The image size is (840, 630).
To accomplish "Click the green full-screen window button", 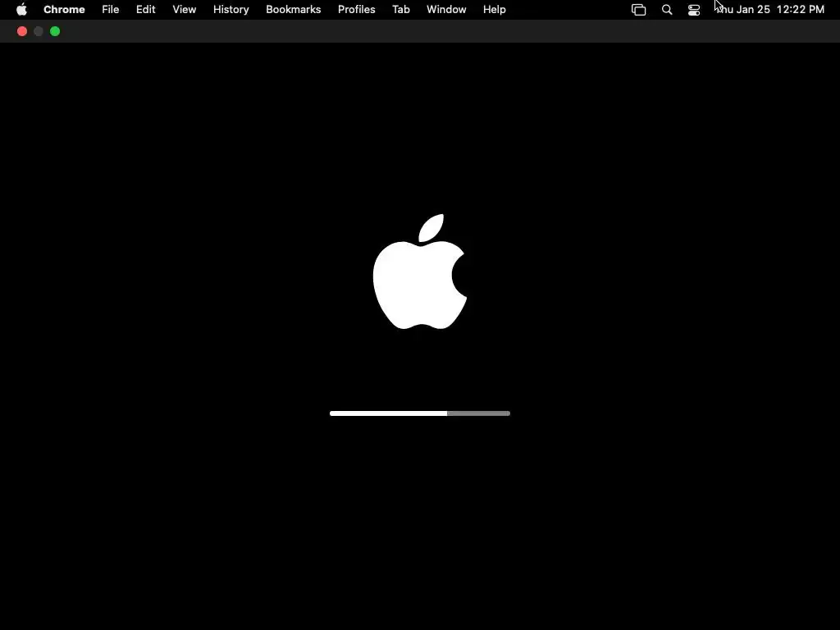I will pos(55,31).
